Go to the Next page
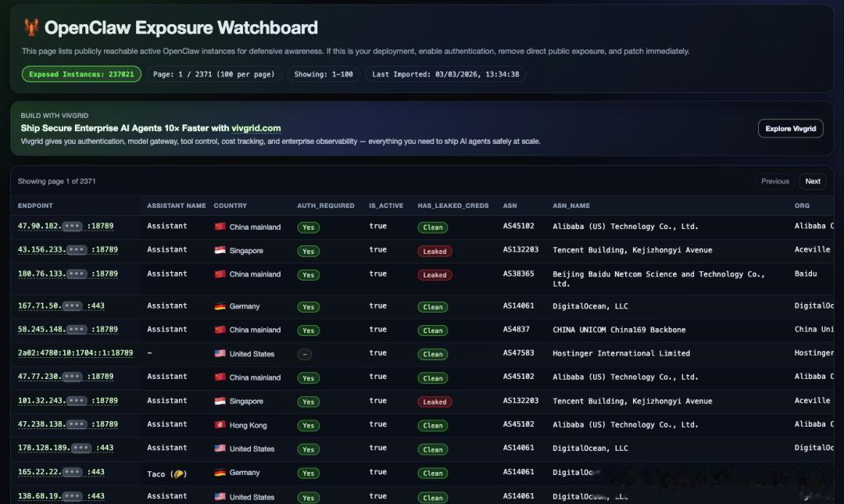The height and width of the screenshot is (504, 844). pyautogui.click(x=812, y=181)
